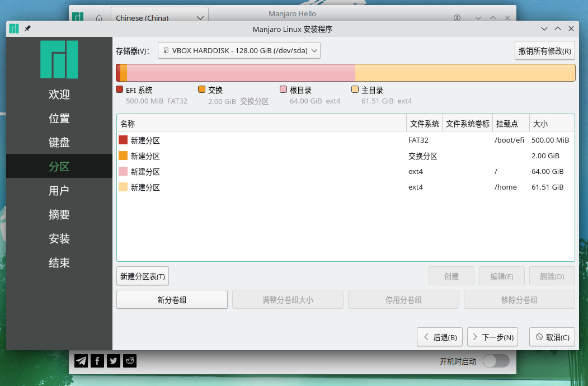This screenshot has width=588, height=386.
Task: Click the large Manjaro logo in the sidebar
Action: 59,60
